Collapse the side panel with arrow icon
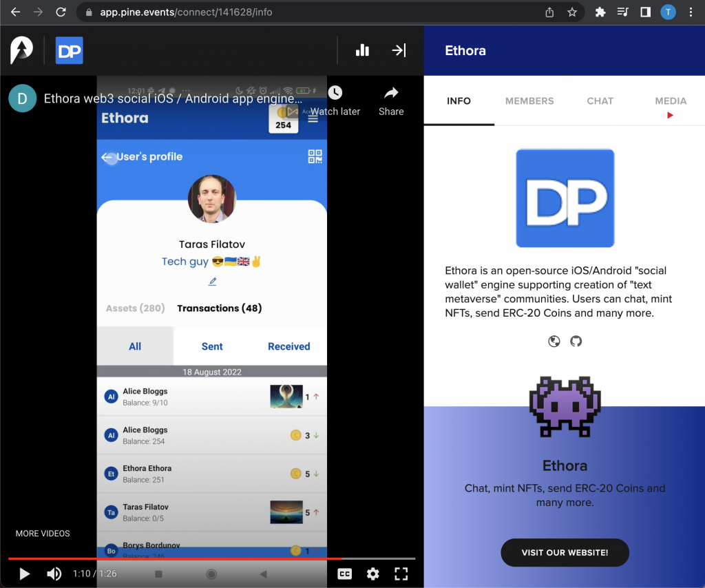This screenshot has height=588, width=705. pyautogui.click(x=399, y=50)
